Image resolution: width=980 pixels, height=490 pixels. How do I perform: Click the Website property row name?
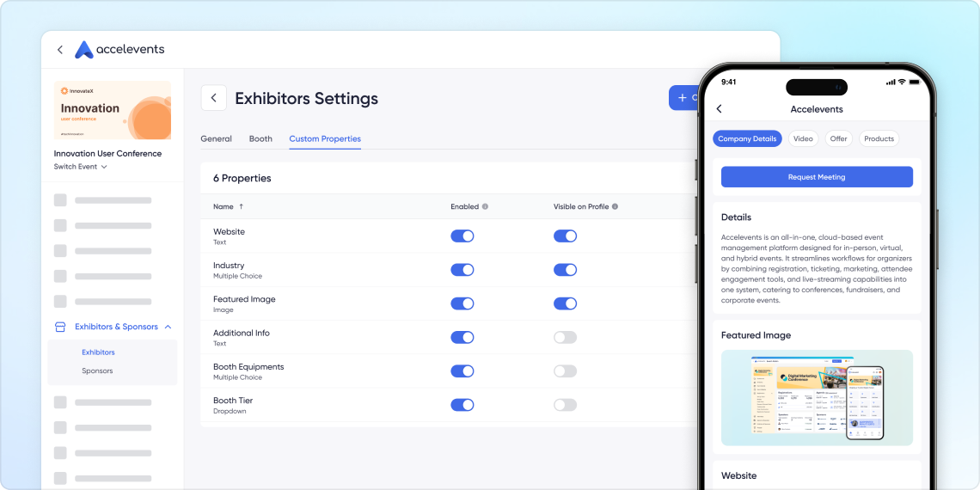click(x=229, y=231)
